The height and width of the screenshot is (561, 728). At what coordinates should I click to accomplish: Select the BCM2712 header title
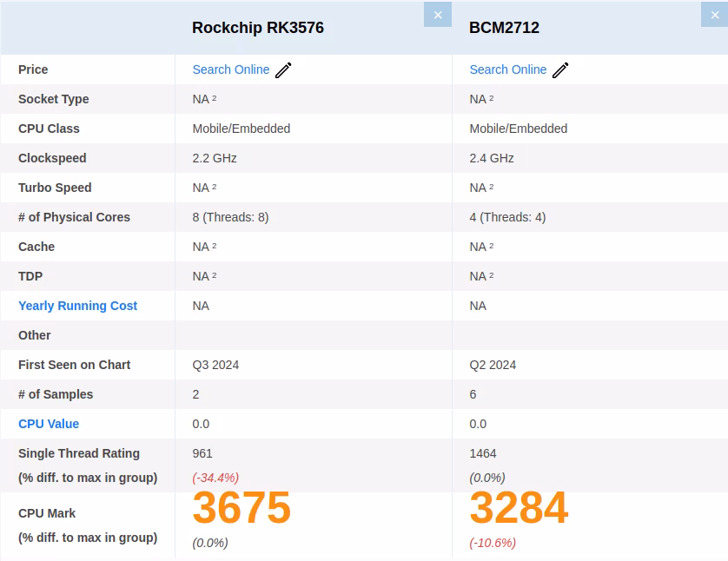coord(504,28)
